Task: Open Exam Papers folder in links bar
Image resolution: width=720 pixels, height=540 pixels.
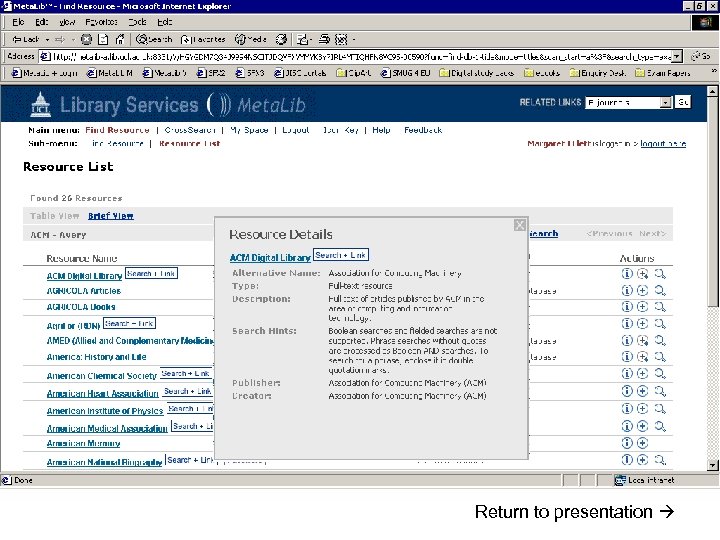Action: 663,73
